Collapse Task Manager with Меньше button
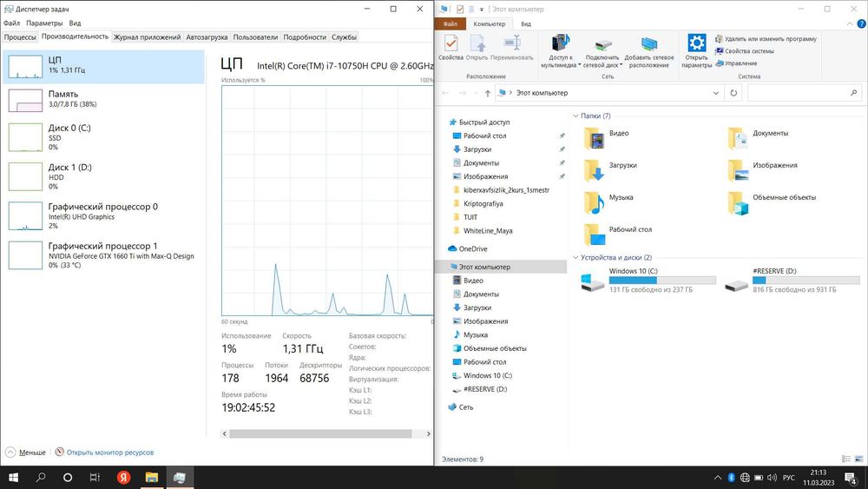This screenshot has height=489, width=868. 25,453
